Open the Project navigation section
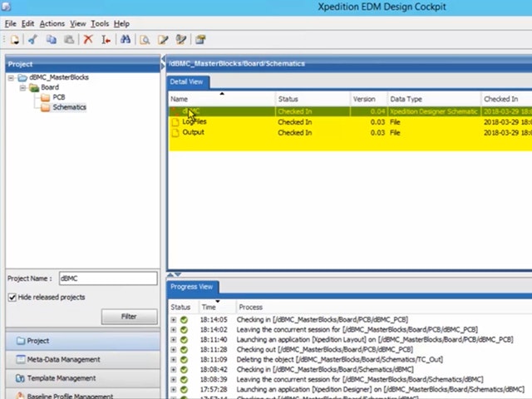 (83, 341)
